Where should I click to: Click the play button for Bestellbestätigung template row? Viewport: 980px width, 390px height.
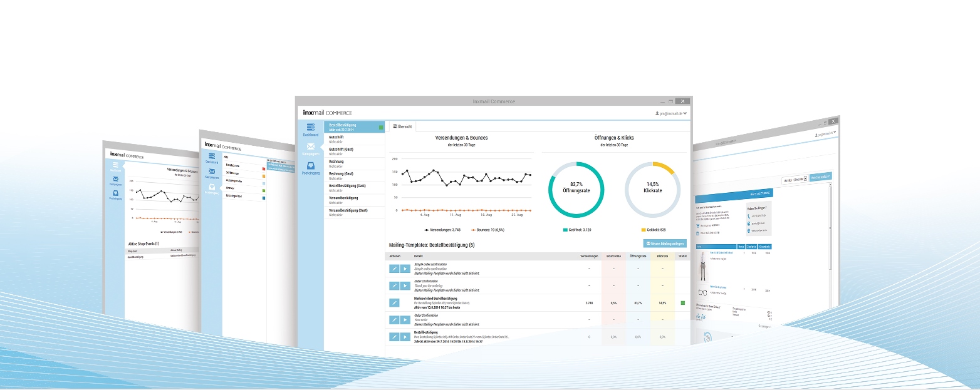pos(405,337)
